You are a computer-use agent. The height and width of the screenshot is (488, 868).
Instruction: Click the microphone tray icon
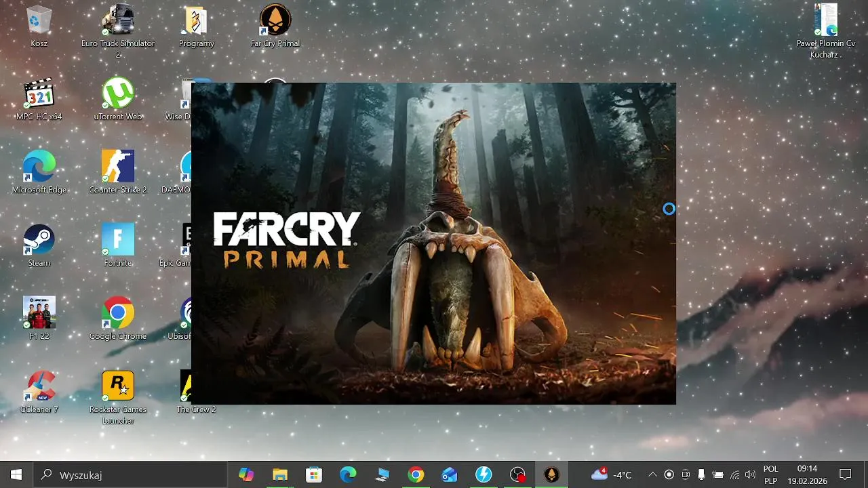click(701, 474)
